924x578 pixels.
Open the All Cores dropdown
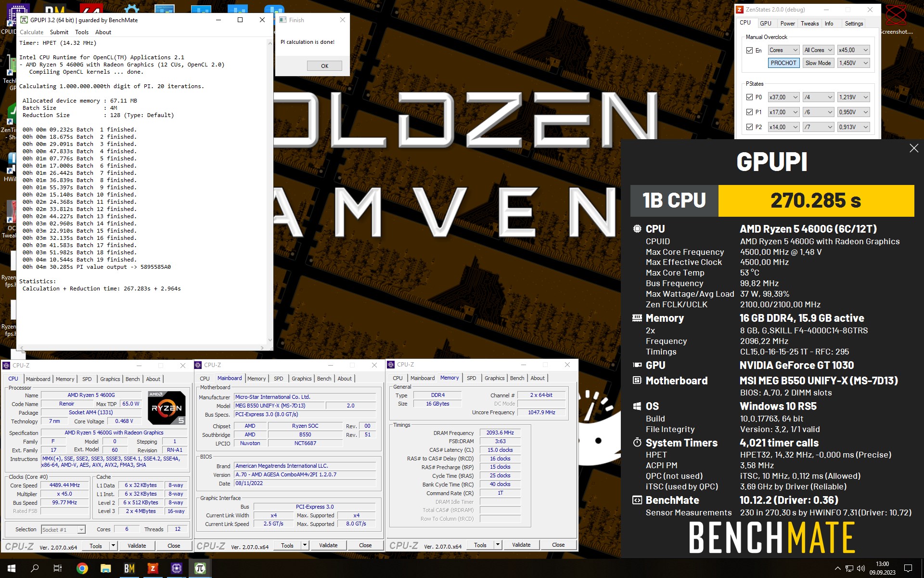[x=818, y=50]
